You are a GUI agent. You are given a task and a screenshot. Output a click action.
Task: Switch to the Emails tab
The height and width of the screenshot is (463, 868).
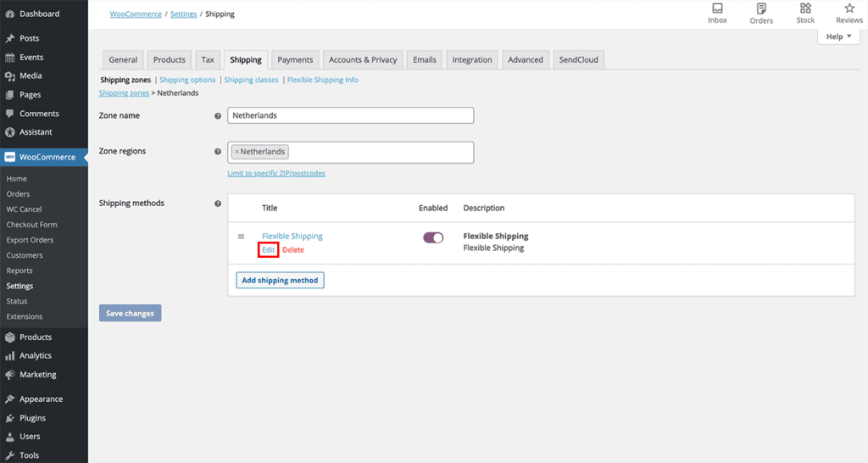(425, 60)
